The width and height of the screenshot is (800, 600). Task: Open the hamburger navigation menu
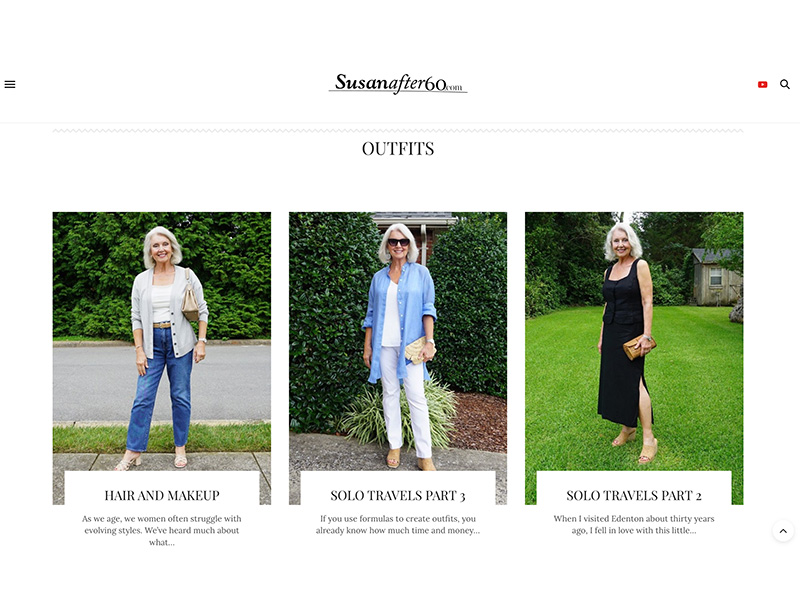click(x=10, y=84)
